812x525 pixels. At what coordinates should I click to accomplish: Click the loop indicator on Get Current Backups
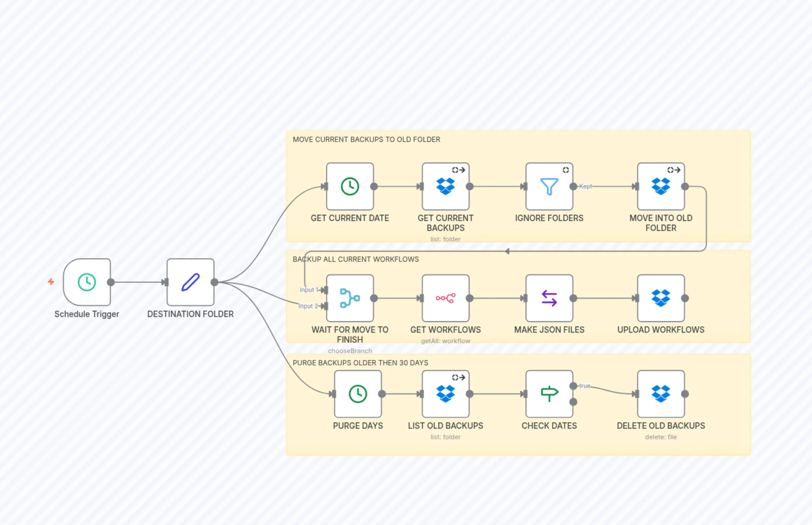(x=458, y=170)
